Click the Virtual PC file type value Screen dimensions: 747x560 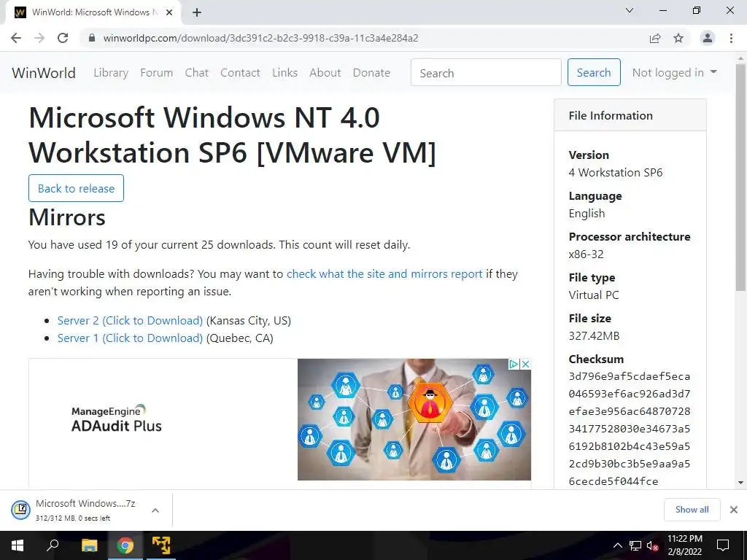coord(594,295)
